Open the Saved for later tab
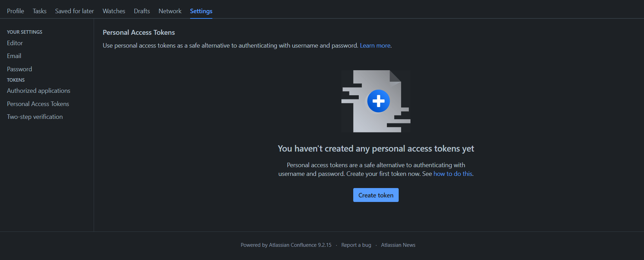 (x=75, y=11)
